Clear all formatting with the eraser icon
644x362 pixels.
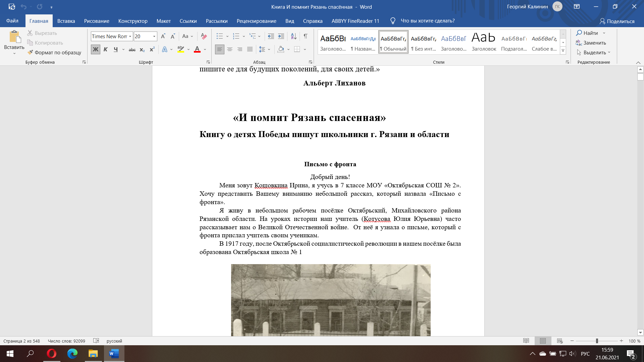coord(204,36)
